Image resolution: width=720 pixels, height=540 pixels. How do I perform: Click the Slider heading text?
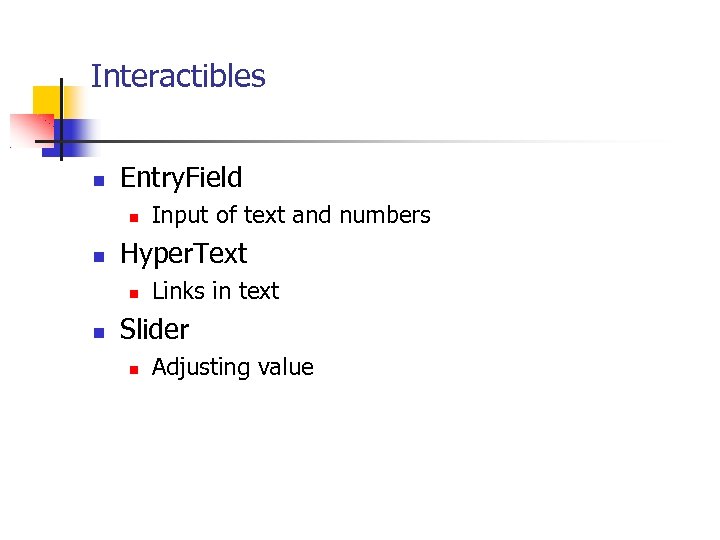154,329
